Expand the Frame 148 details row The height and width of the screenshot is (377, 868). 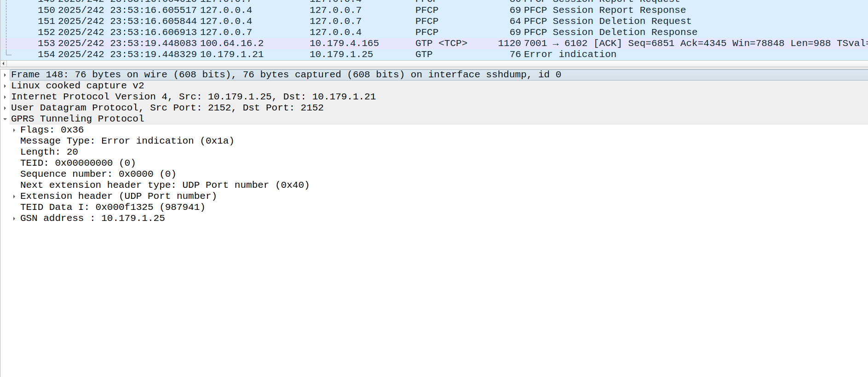5,75
